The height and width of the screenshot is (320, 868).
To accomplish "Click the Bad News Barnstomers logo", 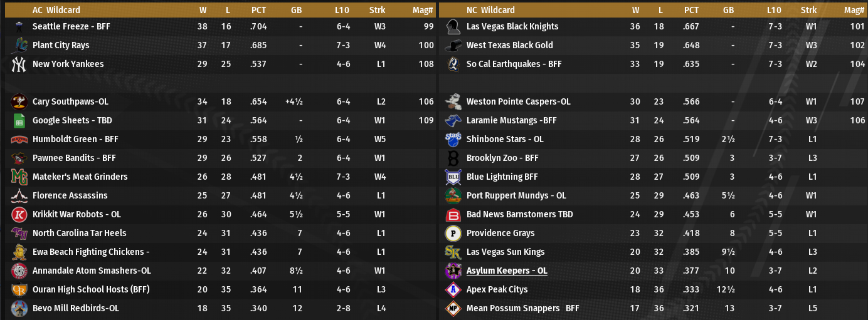I will click(452, 215).
